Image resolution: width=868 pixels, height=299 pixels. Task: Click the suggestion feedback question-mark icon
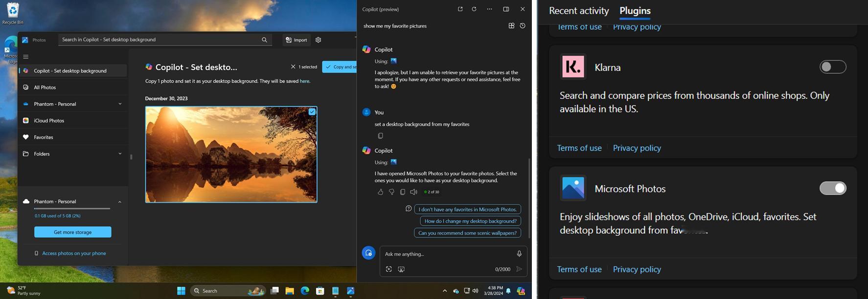[x=409, y=209]
